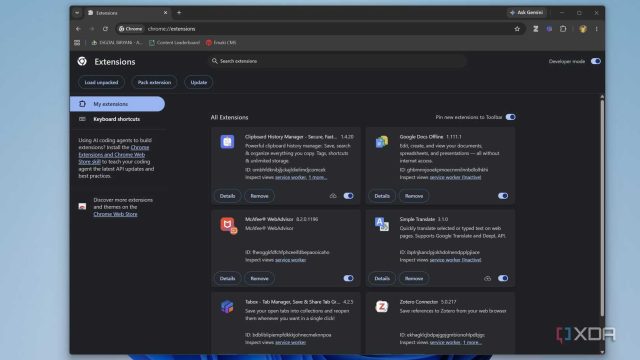Inspect service worker of Tabox extension
Viewport: 640px width, 360px height.
(x=290, y=342)
